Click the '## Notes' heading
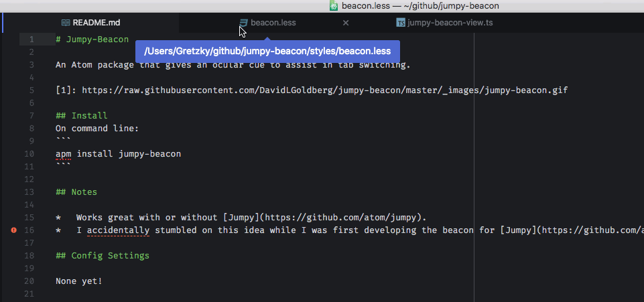The width and height of the screenshot is (644, 302). coord(76,192)
